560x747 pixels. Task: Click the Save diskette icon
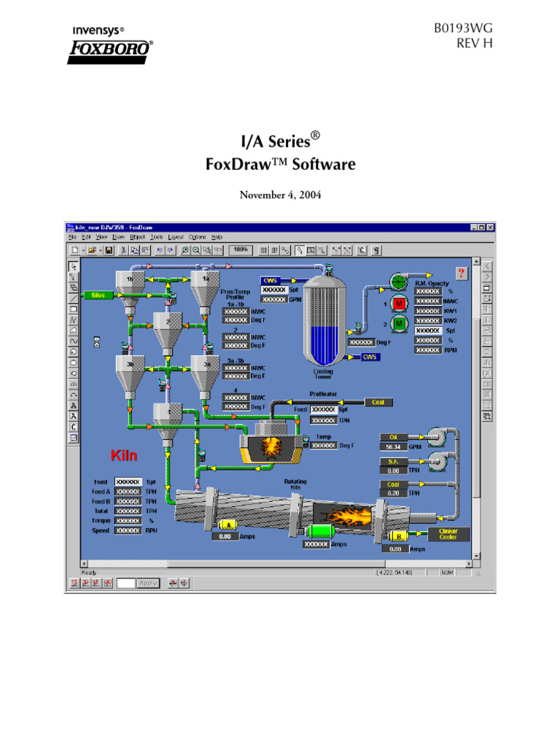(109, 249)
